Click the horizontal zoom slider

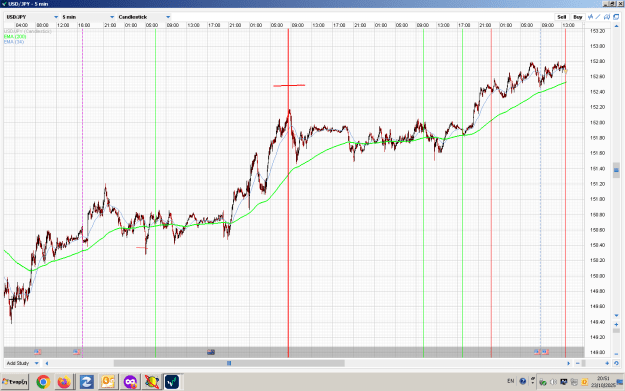584,363
